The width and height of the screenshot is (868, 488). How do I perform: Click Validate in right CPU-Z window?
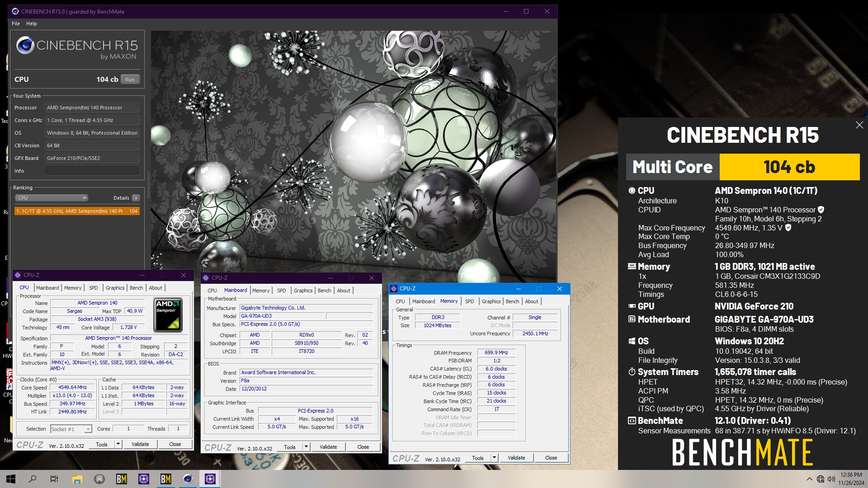click(516, 458)
